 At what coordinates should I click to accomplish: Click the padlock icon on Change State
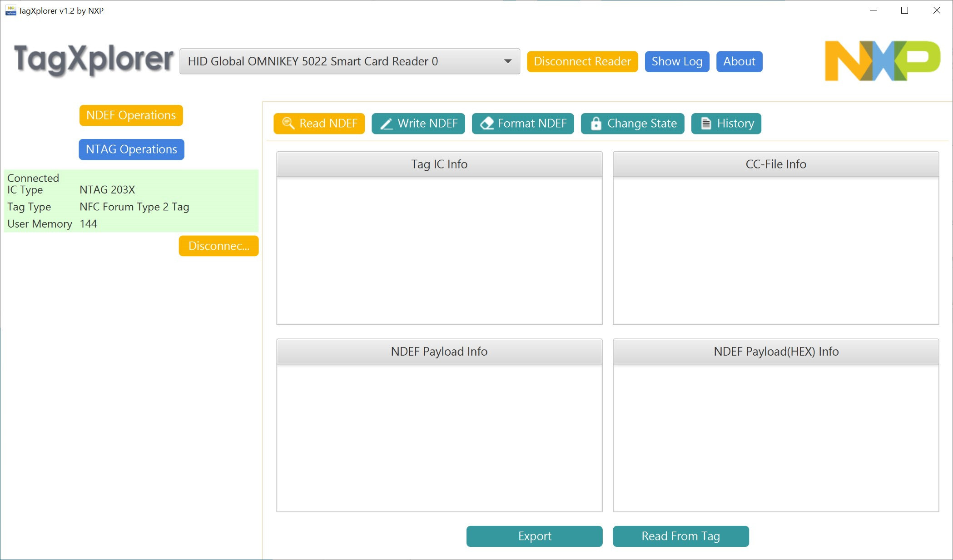click(x=596, y=124)
